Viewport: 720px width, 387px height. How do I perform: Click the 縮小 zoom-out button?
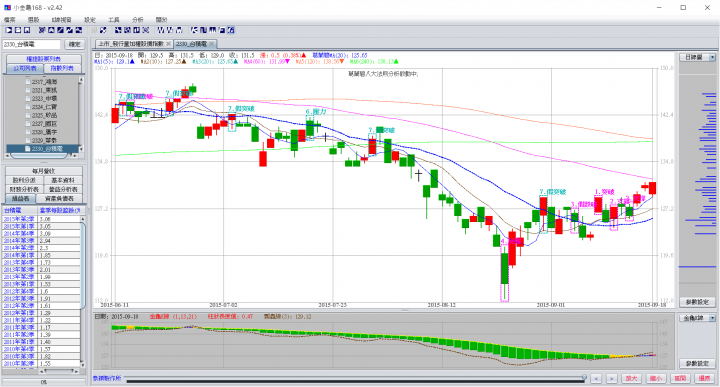pos(656,378)
